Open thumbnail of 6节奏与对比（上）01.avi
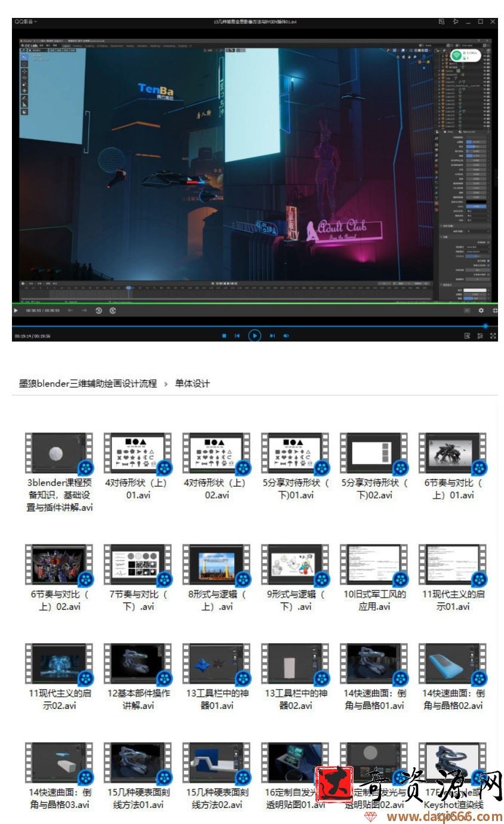The image size is (504, 824). pos(453,454)
